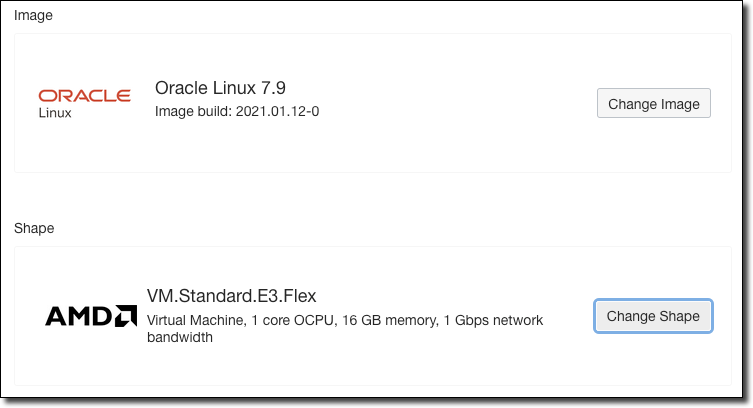The image size is (753, 408).
Task: Click the "1 core OCPU" text
Action: coord(287,320)
